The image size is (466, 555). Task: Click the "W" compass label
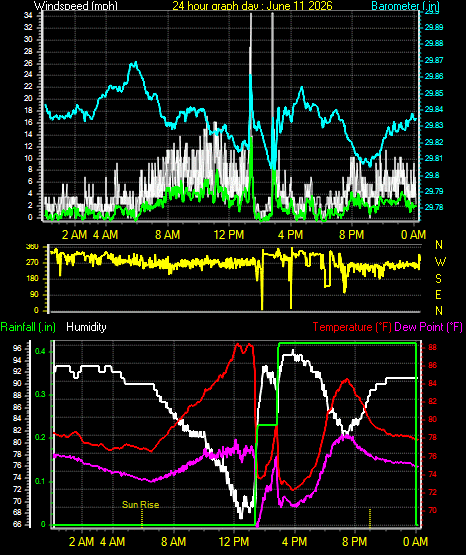click(439, 262)
